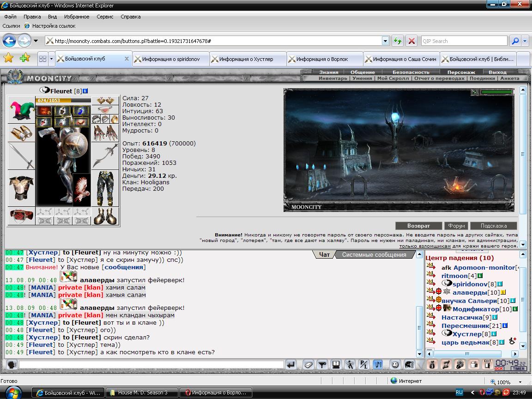Click the green indicator bar above city image
The width and height of the screenshot is (532, 399).
point(496,91)
